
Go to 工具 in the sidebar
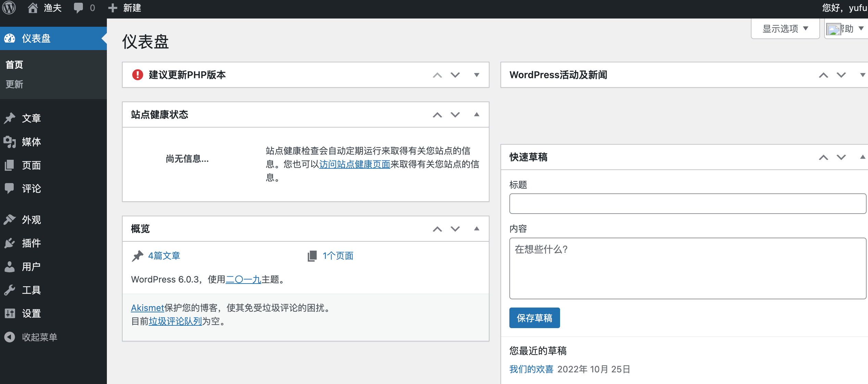[x=32, y=290]
